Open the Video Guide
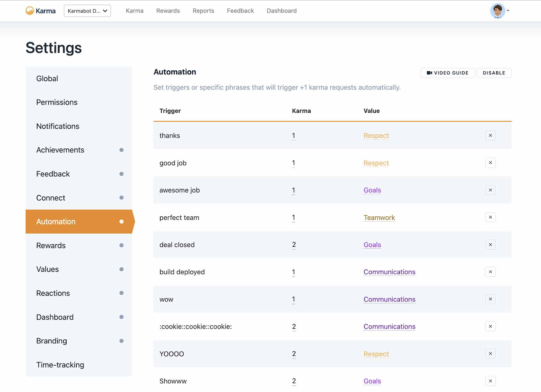541x392 pixels. pyautogui.click(x=447, y=73)
